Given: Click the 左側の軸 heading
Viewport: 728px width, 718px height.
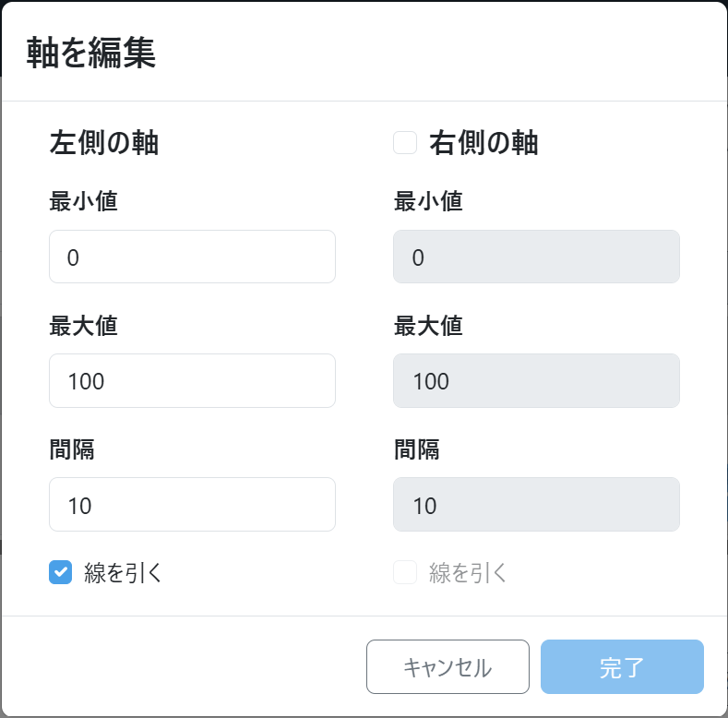Looking at the screenshot, I should coord(103,143).
